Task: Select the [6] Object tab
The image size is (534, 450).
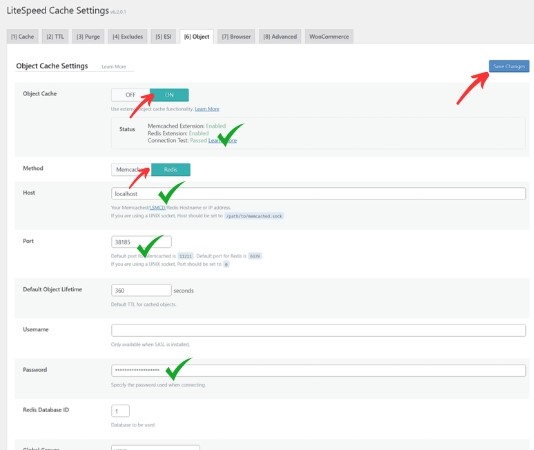Action: [x=197, y=36]
